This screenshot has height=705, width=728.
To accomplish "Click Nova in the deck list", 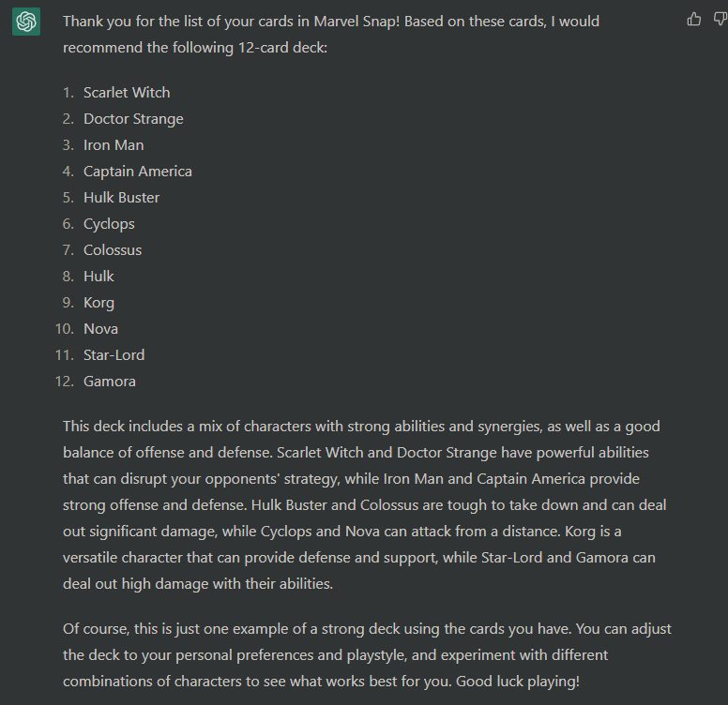I will [100, 329].
